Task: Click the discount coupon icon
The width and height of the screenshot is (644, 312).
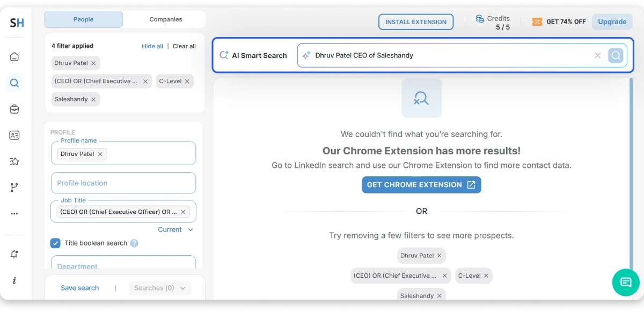Action: pyautogui.click(x=537, y=22)
